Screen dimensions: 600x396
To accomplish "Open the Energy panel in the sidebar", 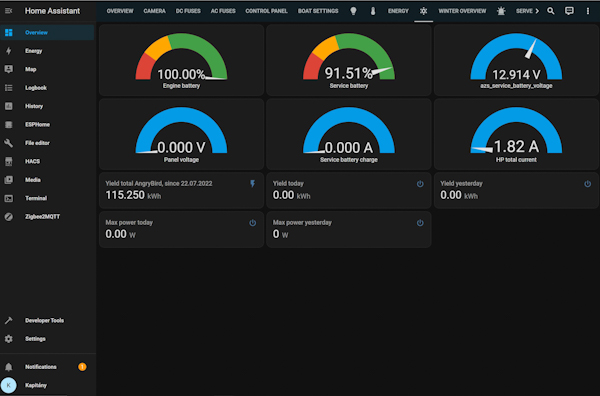I will 47,51.
